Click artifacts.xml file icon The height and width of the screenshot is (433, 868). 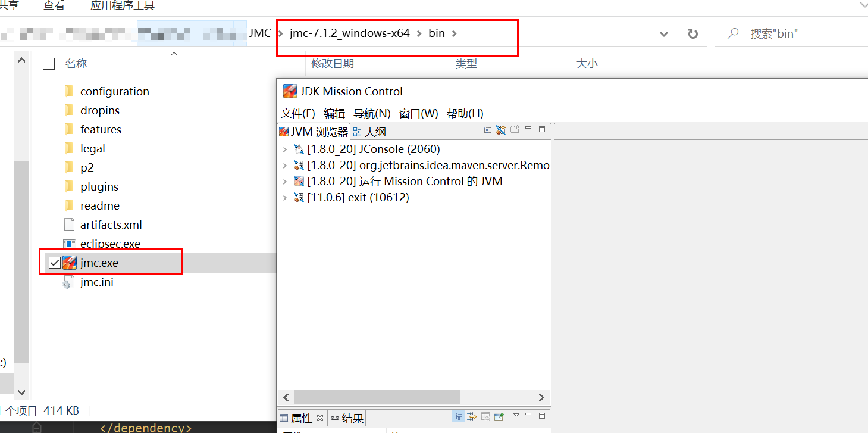coord(69,225)
